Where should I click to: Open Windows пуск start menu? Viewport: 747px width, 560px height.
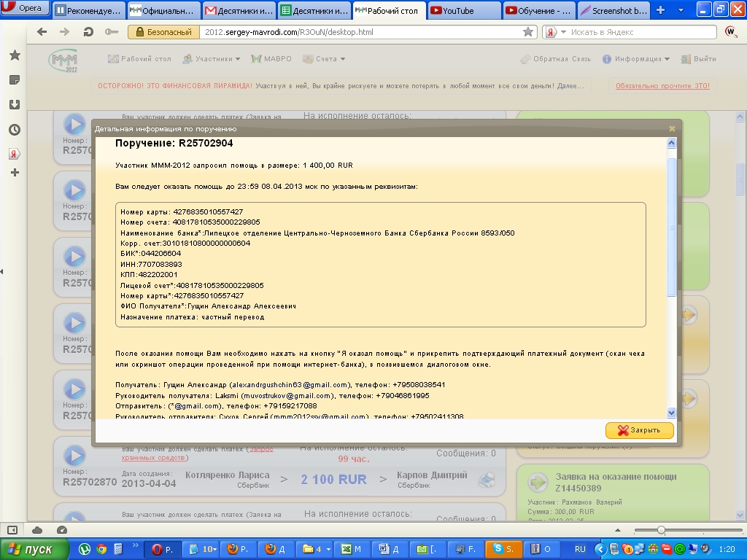[x=34, y=549]
